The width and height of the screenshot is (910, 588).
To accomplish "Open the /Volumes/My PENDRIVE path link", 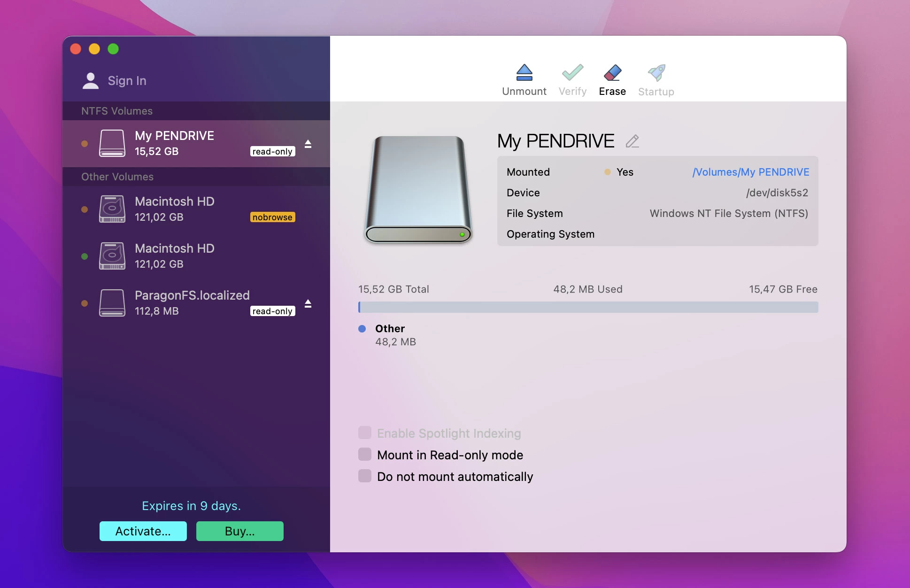I will click(x=750, y=172).
